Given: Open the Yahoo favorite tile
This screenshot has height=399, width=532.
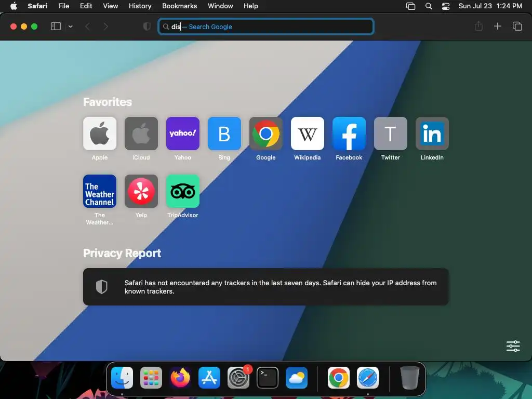Looking at the screenshot, I should tap(183, 134).
